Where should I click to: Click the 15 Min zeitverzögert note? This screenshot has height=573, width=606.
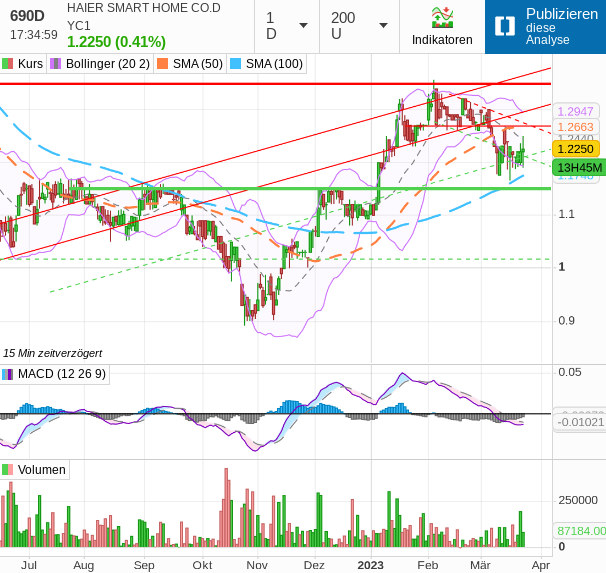point(53,353)
